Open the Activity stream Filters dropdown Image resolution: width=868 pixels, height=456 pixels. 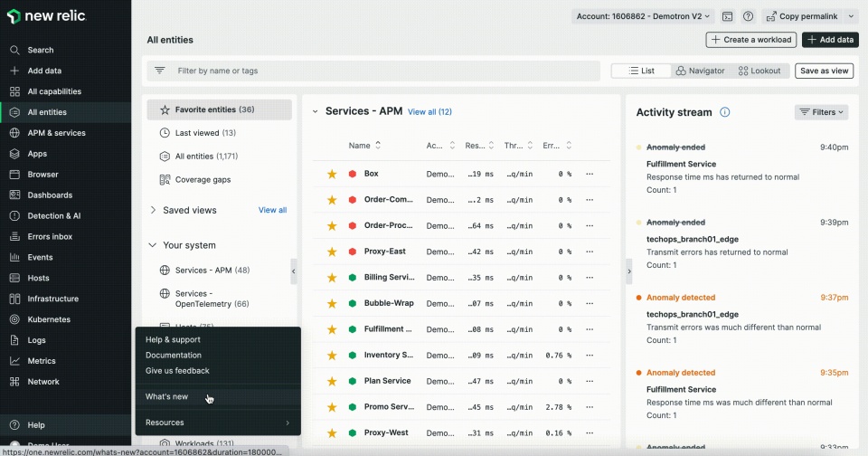(x=822, y=112)
